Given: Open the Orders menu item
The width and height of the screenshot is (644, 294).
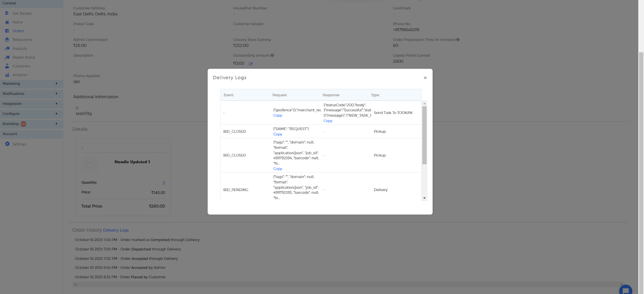Looking at the screenshot, I should click(18, 31).
